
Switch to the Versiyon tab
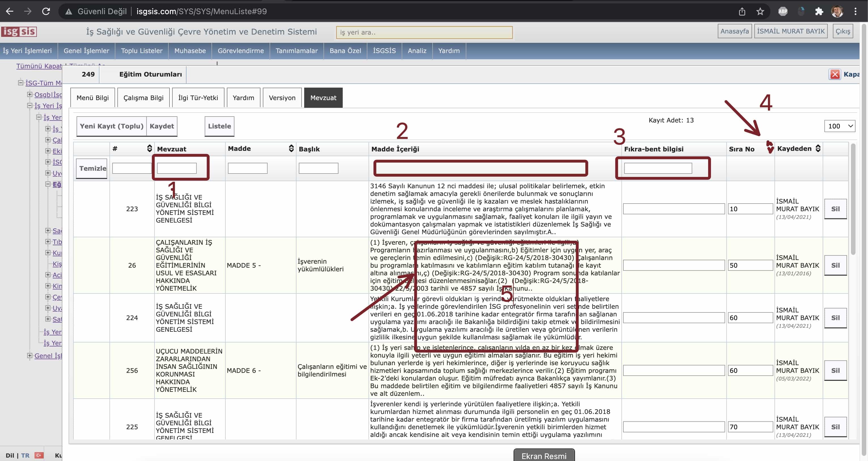[x=282, y=98]
